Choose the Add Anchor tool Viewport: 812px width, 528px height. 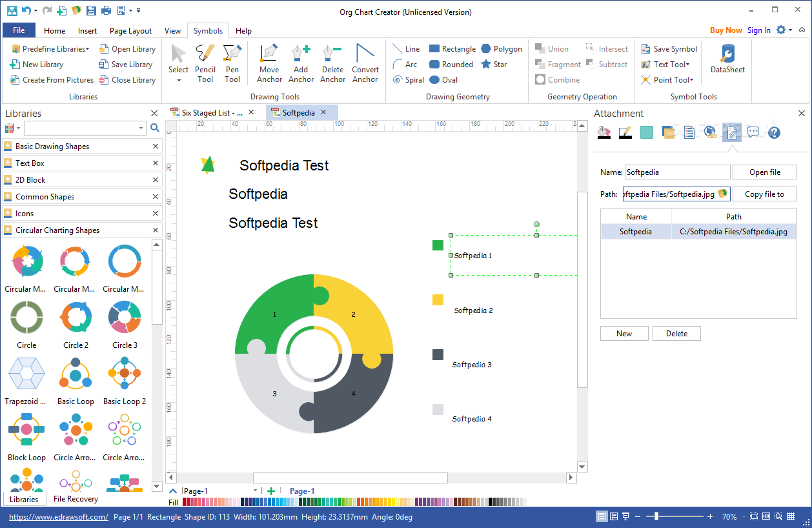(301, 63)
